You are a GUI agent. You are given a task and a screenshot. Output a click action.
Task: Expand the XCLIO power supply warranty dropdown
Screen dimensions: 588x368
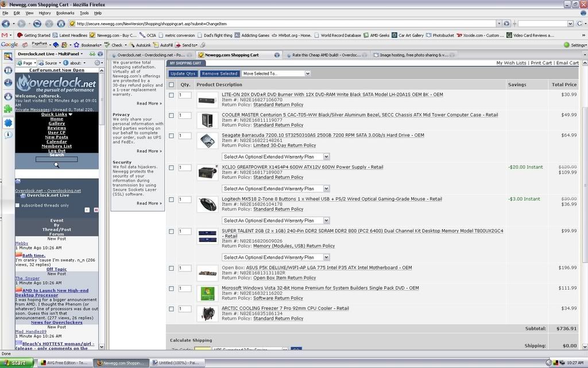click(x=276, y=189)
